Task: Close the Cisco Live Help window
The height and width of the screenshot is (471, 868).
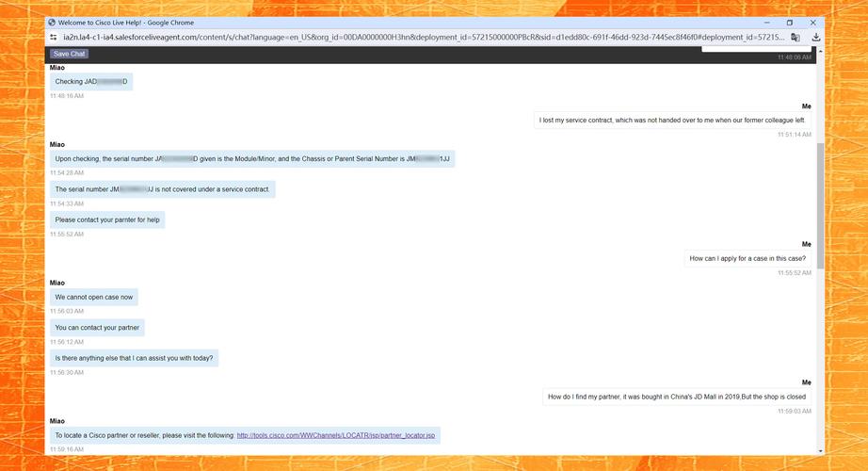Action: [x=812, y=23]
